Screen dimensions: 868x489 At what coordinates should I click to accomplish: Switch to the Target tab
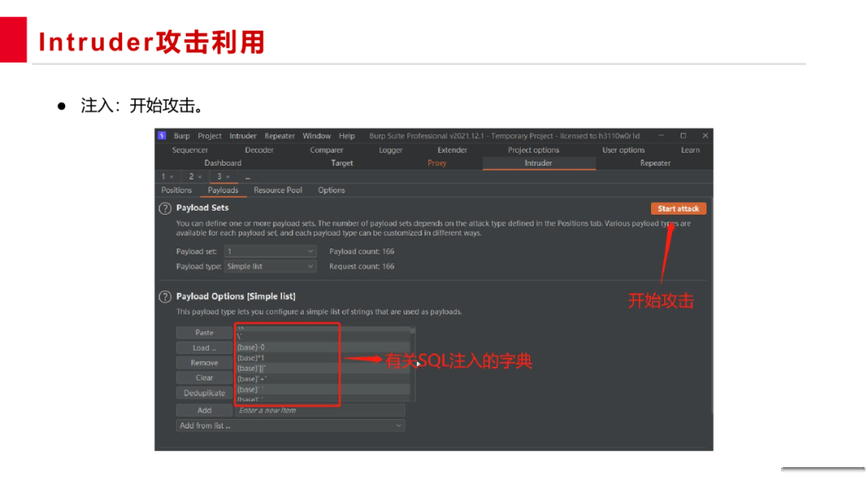[x=342, y=163]
